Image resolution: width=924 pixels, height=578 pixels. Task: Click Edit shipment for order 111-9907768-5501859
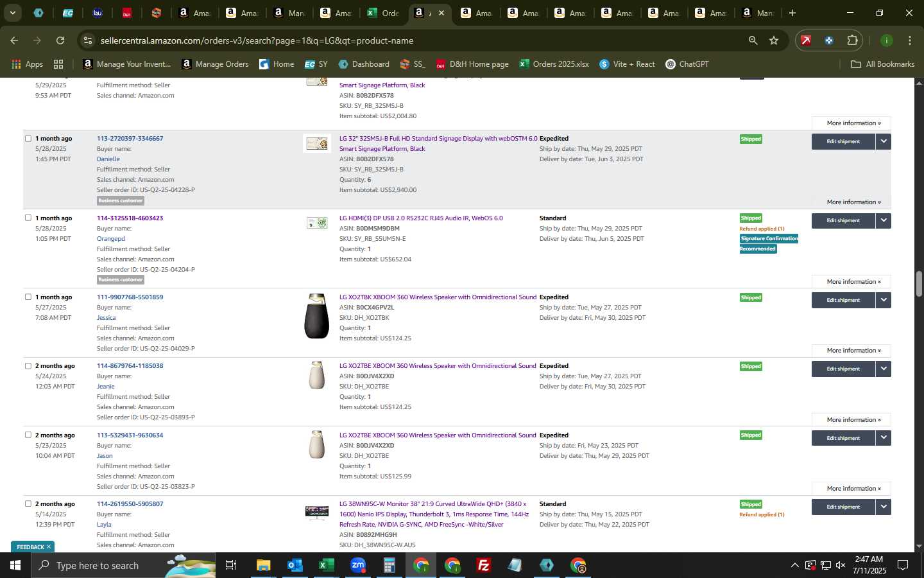[843, 300]
